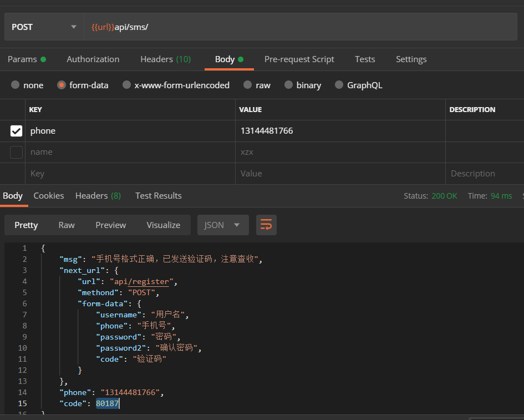The height and width of the screenshot is (420, 524).
Task: Expand the response format selector arrow
Action: coord(236,225)
